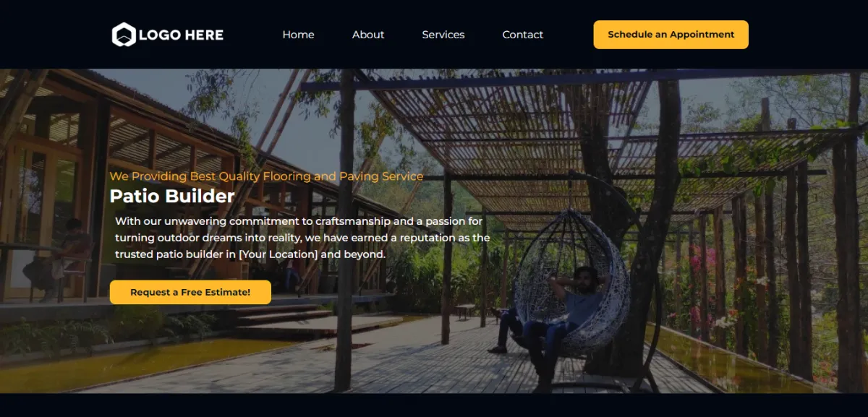868x417 pixels.
Task: Click the orange flooring and paving tagline
Action: coord(266,176)
